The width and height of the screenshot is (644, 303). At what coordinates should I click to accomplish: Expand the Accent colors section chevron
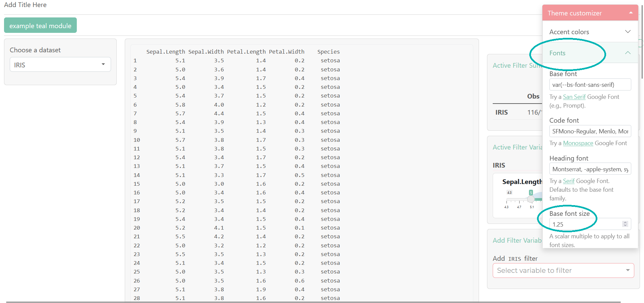pos(628,32)
